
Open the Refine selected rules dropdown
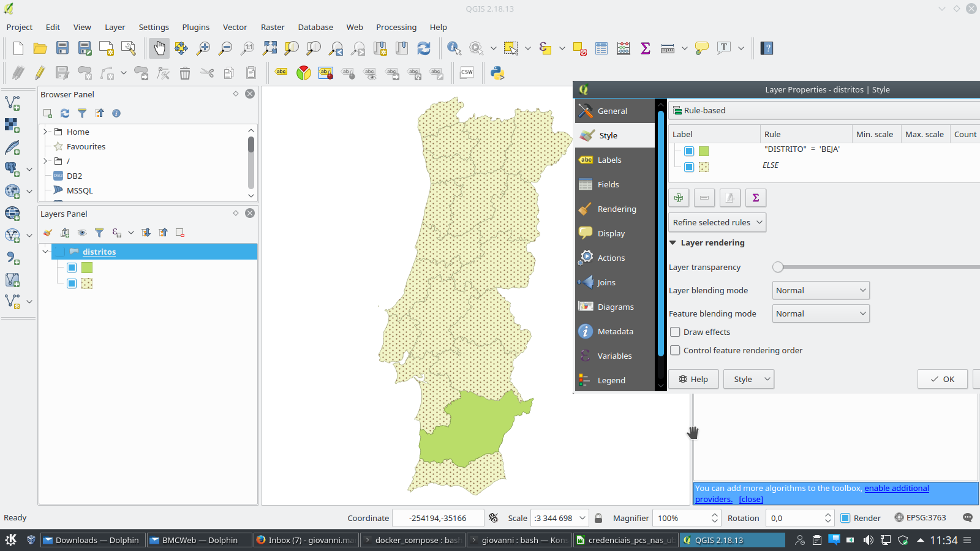coord(717,222)
